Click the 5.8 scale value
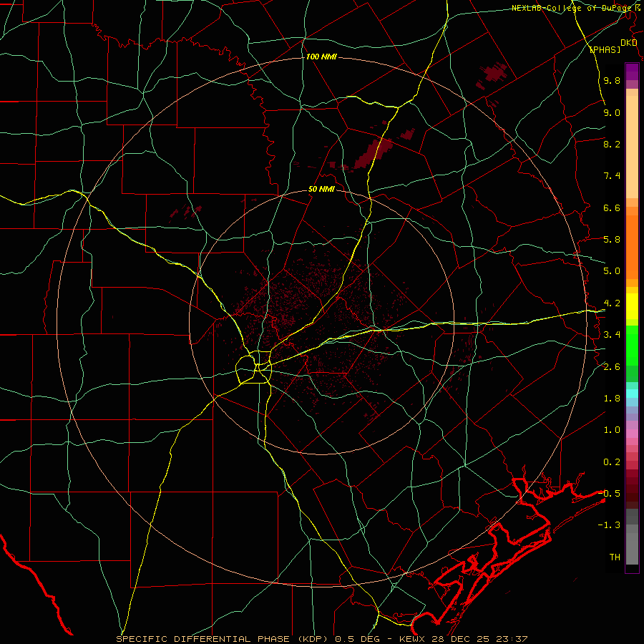This screenshot has width=644, height=644. coord(612,240)
